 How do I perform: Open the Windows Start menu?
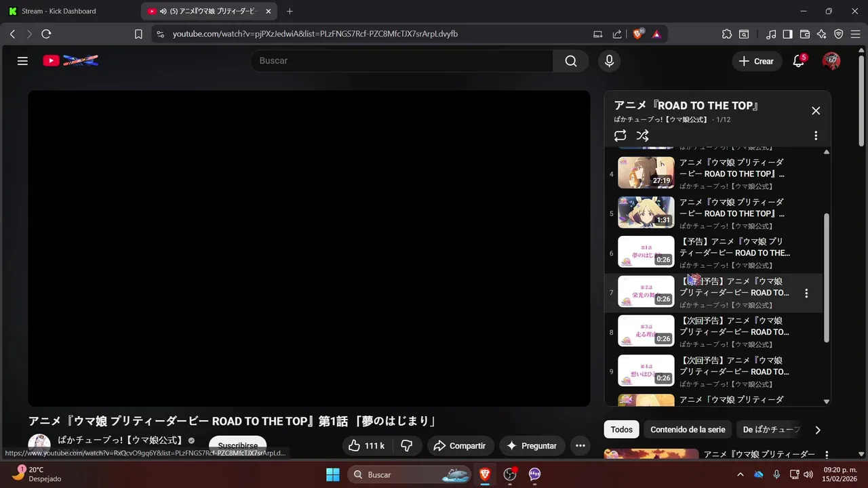pyautogui.click(x=333, y=474)
